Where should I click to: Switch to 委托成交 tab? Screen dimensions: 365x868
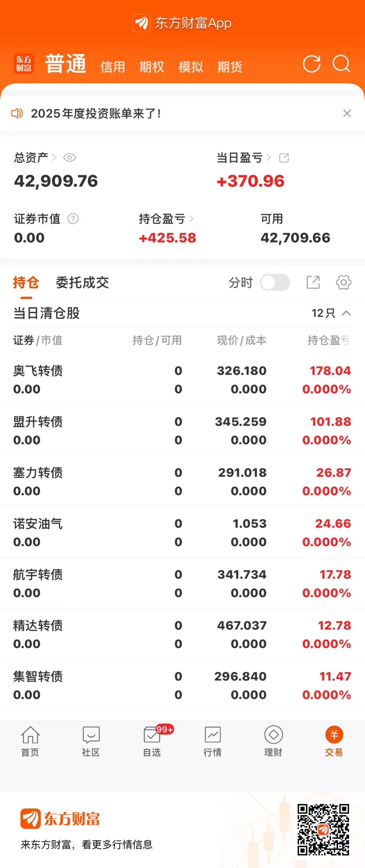pyautogui.click(x=82, y=282)
